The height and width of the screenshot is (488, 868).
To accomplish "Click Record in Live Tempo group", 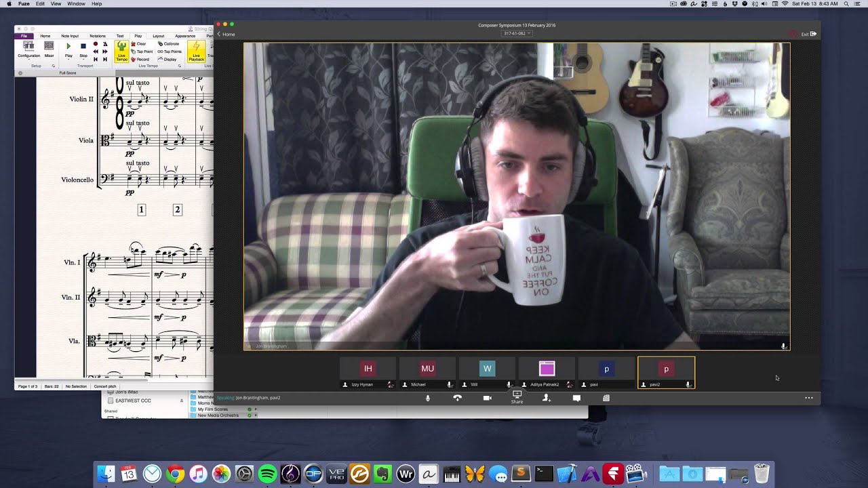I will click(139, 60).
